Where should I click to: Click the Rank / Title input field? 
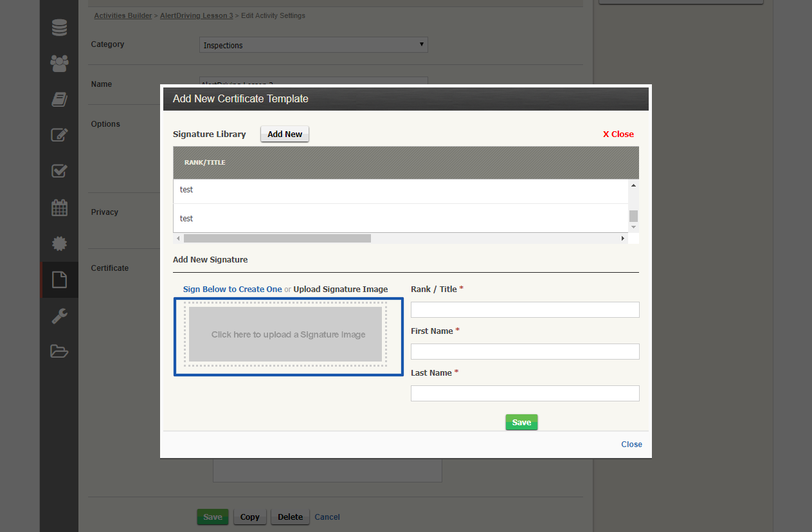pyautogui.click(x=525, y=309)
